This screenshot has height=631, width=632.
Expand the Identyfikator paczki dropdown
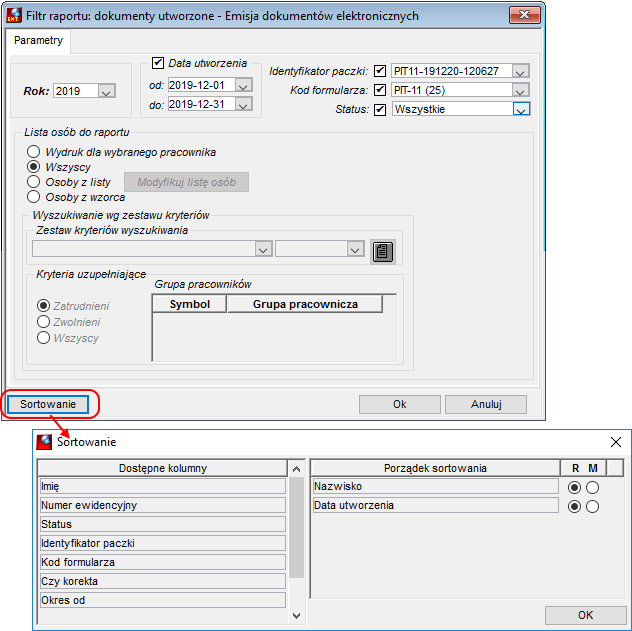coord(520,71)
